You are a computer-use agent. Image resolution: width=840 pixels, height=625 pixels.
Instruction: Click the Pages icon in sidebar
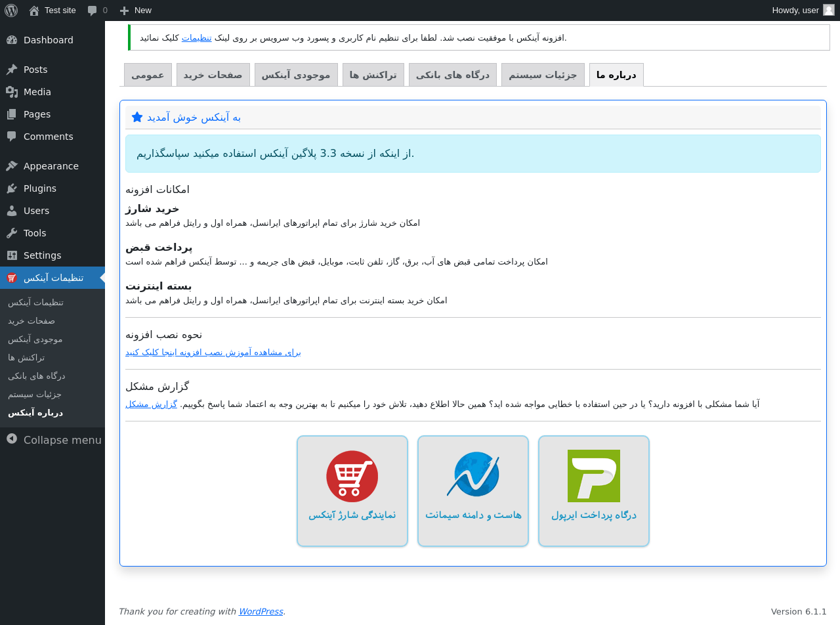click(12, 114)
